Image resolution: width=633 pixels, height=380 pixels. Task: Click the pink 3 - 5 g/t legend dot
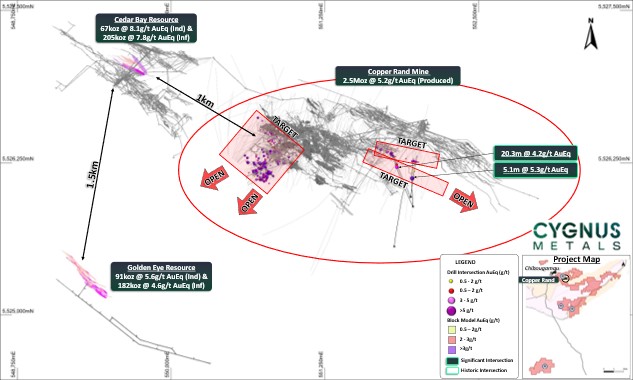pos(451,300)
